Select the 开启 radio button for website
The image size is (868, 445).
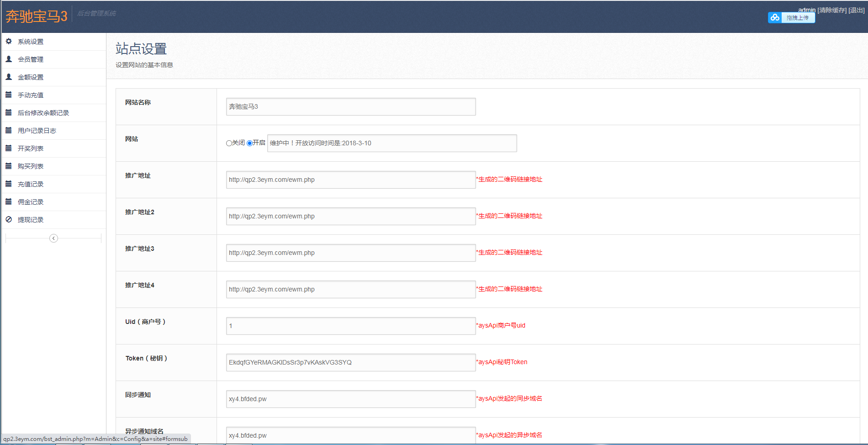point(249,143)
